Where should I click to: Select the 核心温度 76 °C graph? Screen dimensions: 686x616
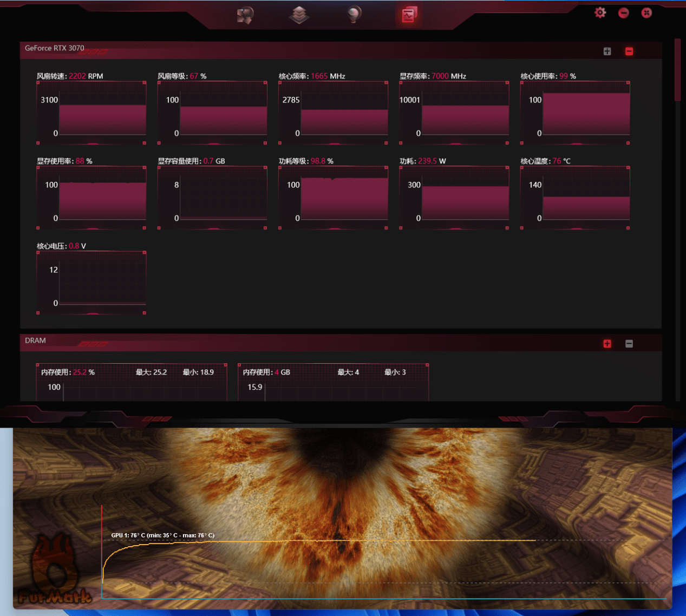[575, 198]
